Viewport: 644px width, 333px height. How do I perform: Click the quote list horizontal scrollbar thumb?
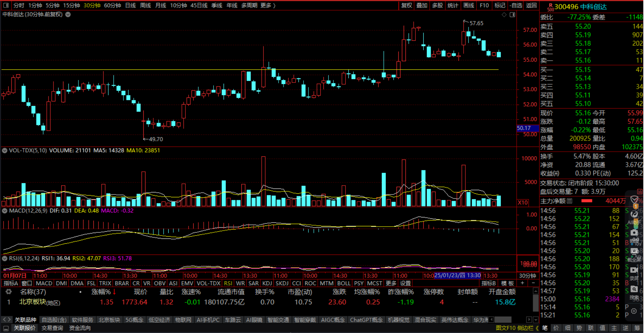click(503, 319)
